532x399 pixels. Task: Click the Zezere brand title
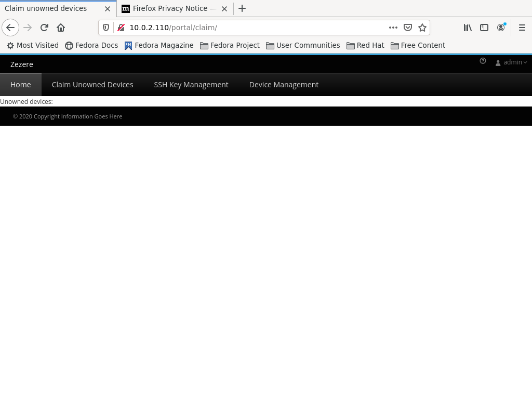(22, 64)
